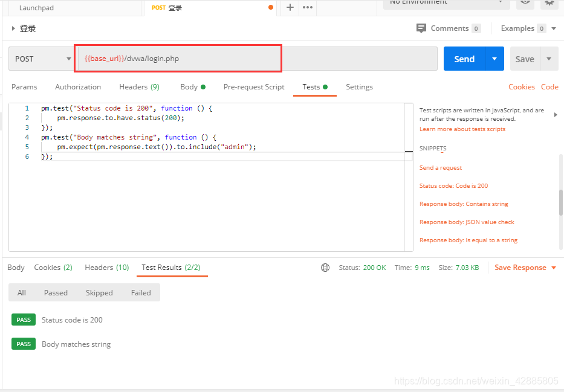564x392 pixels.
Task: Open the Settings tab
Action: point(359,87)
